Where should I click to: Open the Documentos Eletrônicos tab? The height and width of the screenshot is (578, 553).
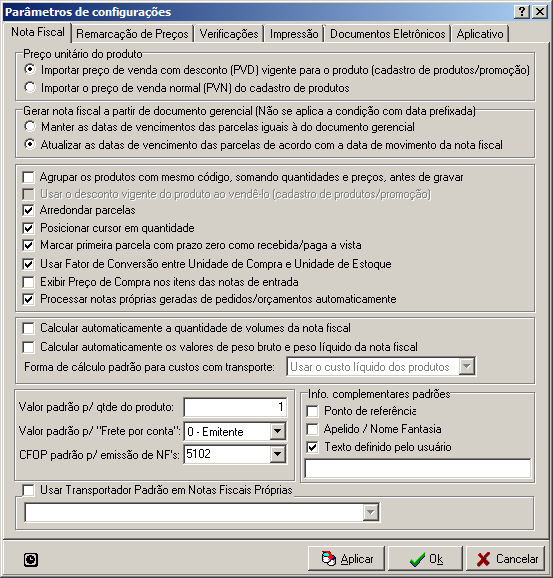click(387, 34)
